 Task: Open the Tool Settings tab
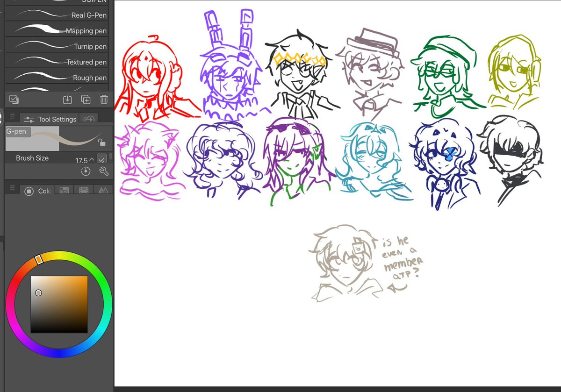click(50, 119)
